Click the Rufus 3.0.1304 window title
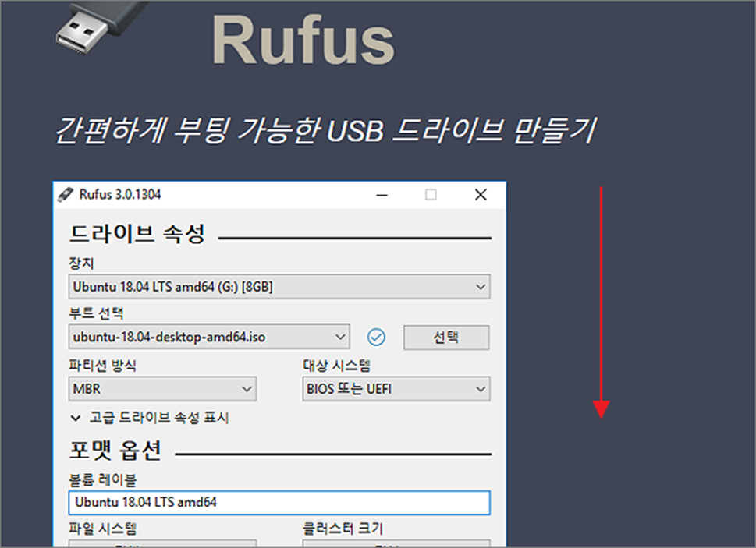This screenshot has width=756, height=548. [x=120, y=195]
